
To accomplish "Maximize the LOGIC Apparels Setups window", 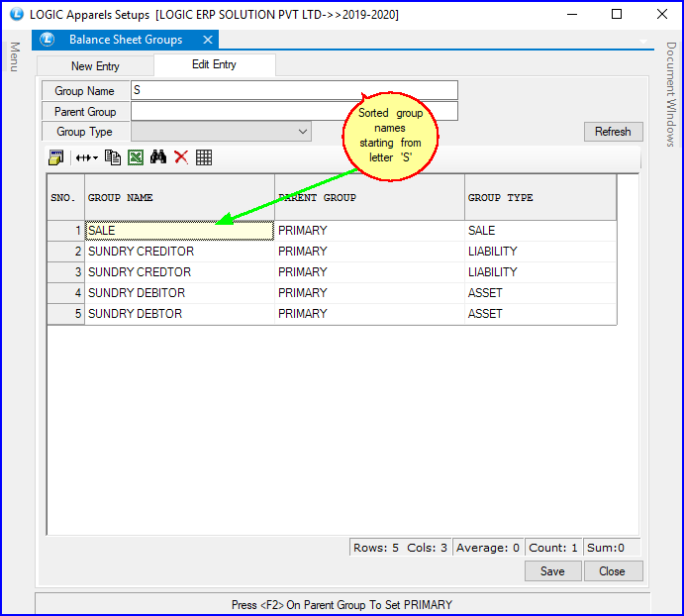I will coord(617,15).
